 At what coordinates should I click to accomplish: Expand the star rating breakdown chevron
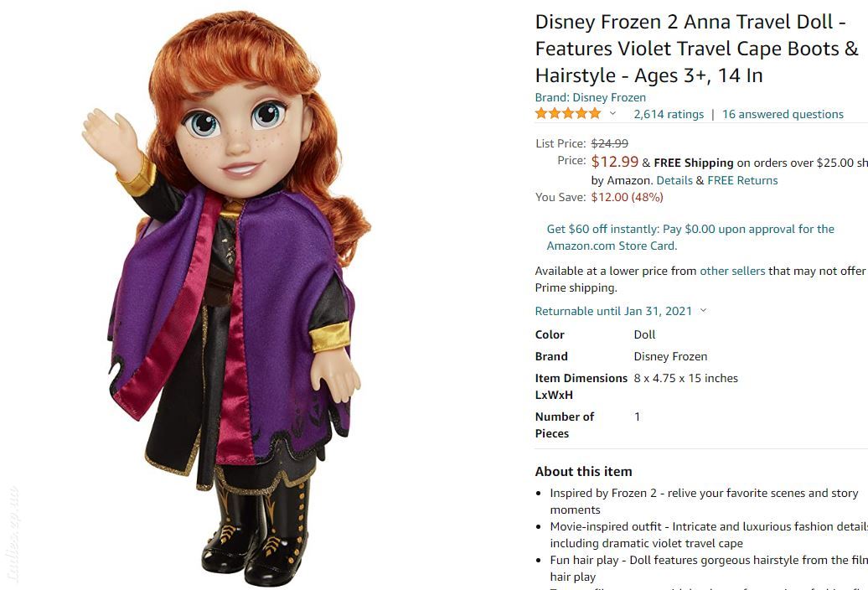point(612,113)
